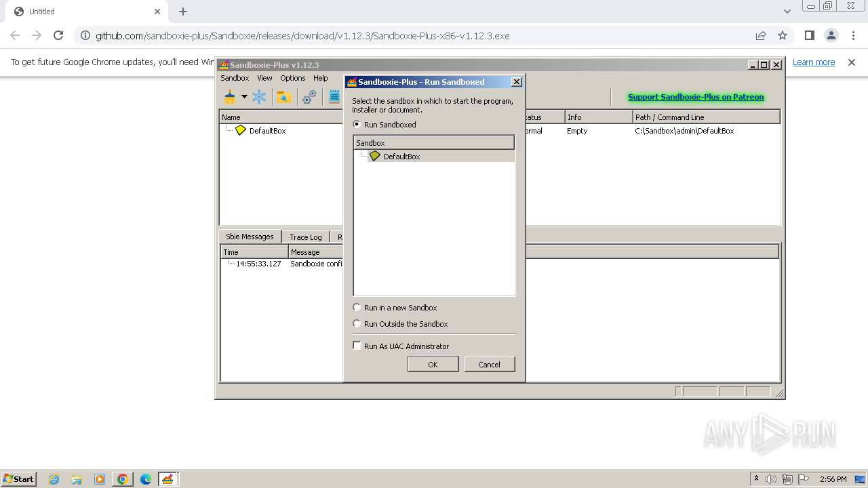
Task: Open the View menu
Action: pyautogui.click(x=264, y=78)
